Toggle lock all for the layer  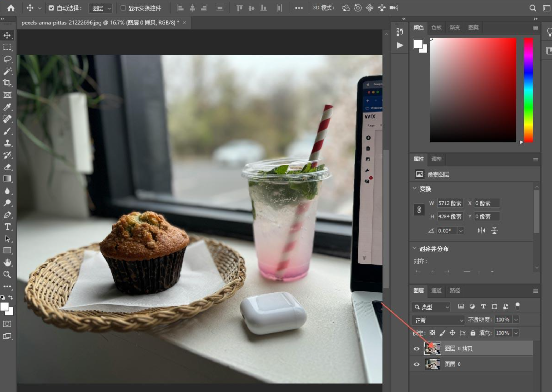coord(473,333)
